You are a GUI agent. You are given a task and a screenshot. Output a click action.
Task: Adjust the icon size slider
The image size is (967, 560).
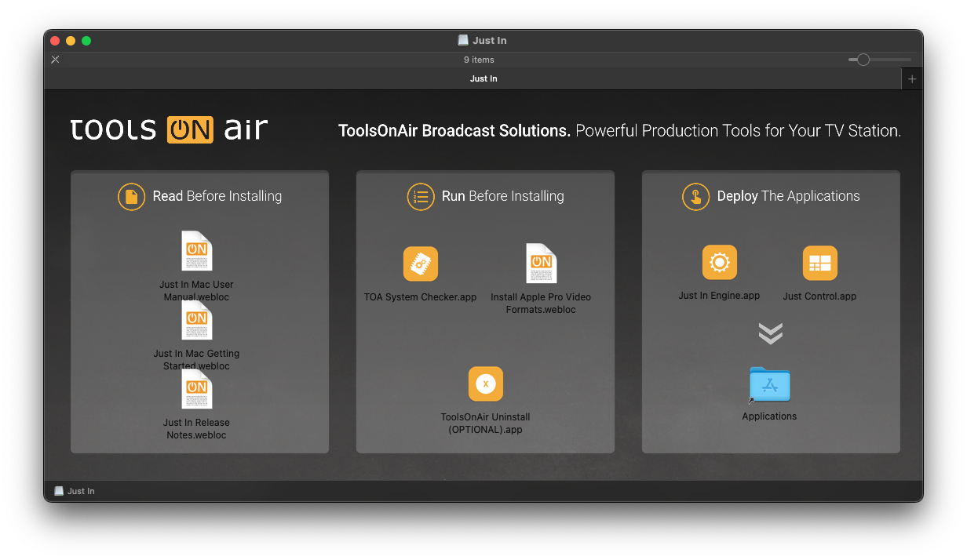point(863,60)
